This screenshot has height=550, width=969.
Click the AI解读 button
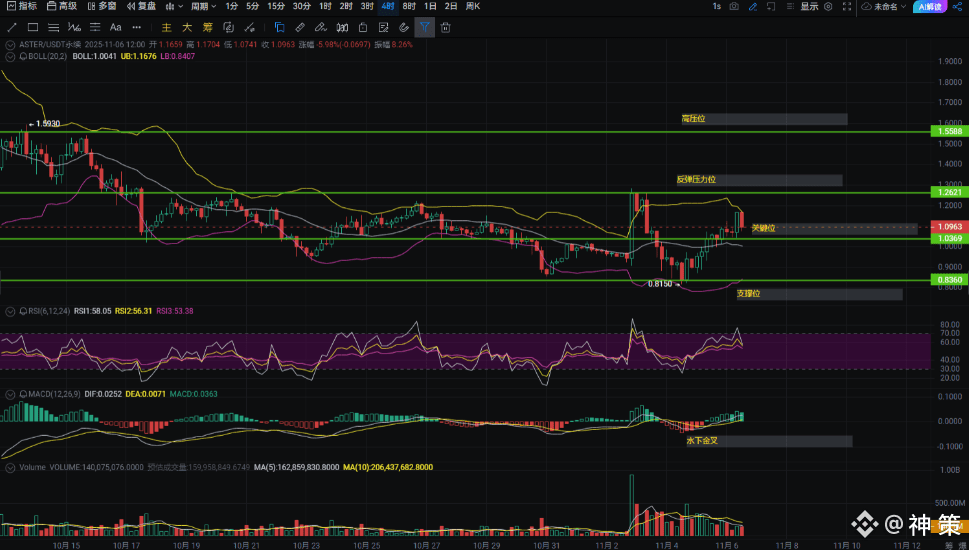(x=930, y=6)
